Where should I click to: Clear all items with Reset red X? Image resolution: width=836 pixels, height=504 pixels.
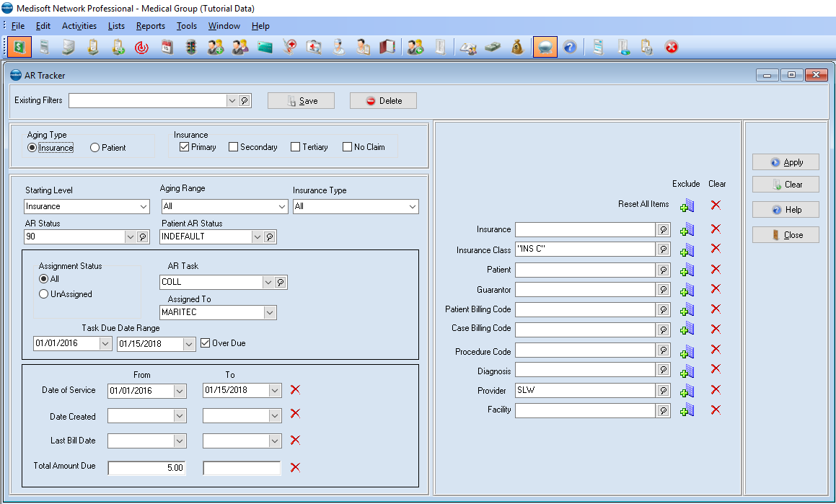pyautogui.click(x=716, y=205)
